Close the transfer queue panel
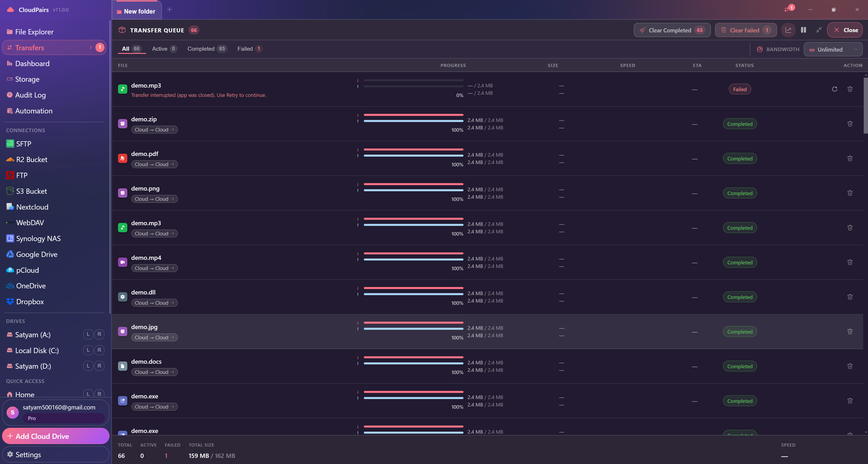The image size is (868, 464). click(845, 30)
